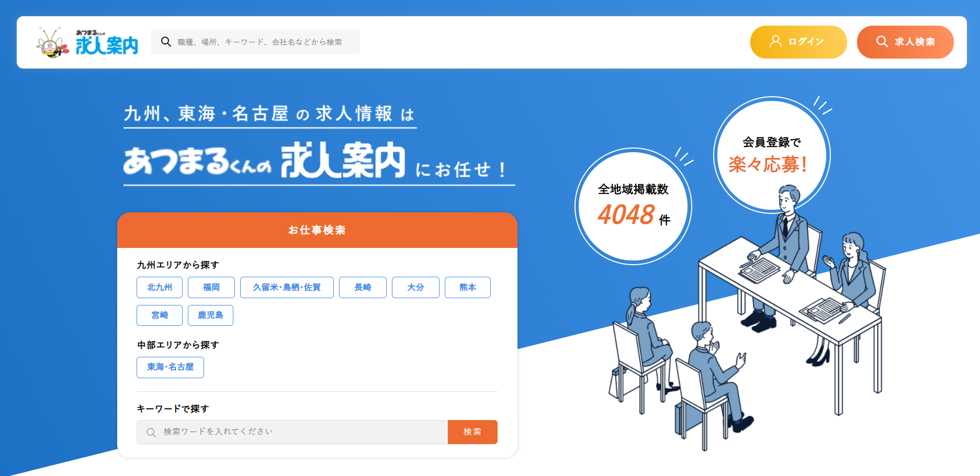Click the 全地域掲載数 4048件 circle

634,206
